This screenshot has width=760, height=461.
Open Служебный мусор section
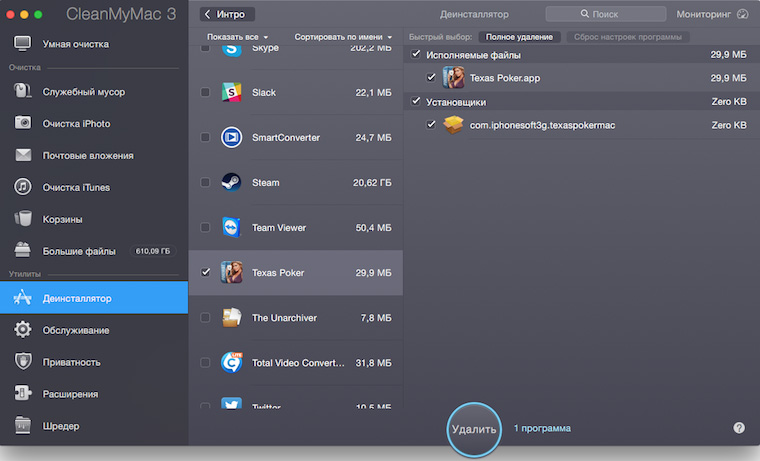tap(94, 91)
